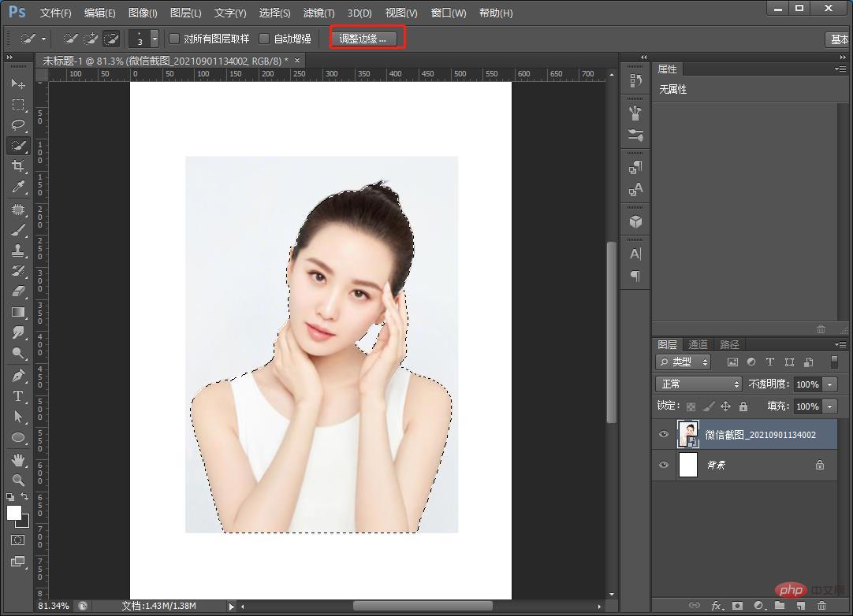
Task: Switch to the 通道 panel tab
Action: pyautogui.click(x=698, y=344)
